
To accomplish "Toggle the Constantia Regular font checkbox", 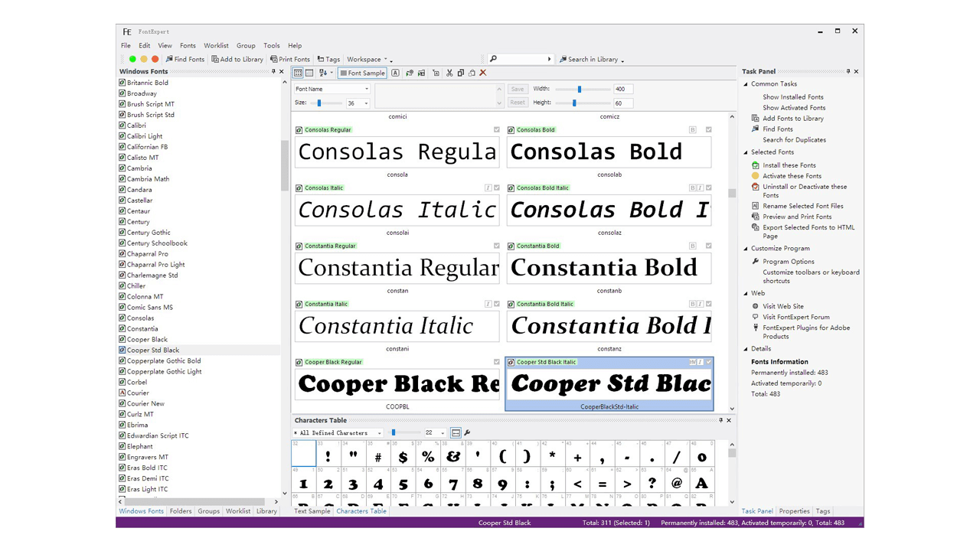I will (497, 246).
